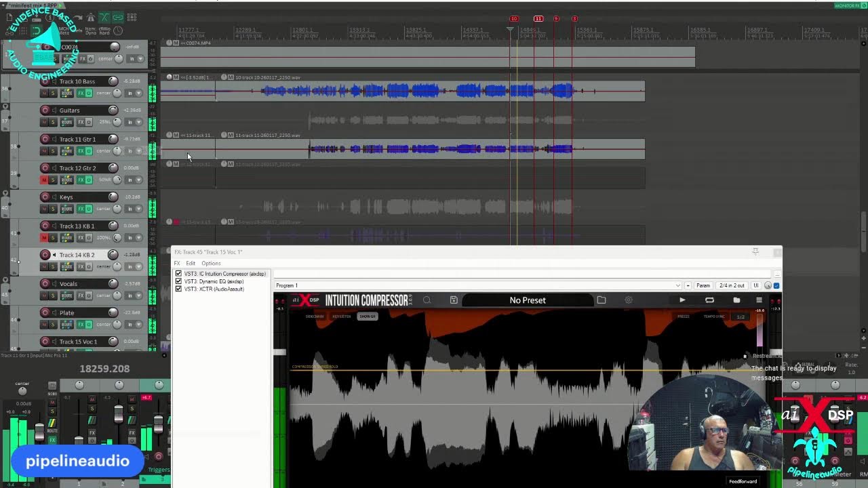The width and height of the screenshot is (868, 488).
Task: Open No Preset selector in compressor
Action: pos(528,300)
